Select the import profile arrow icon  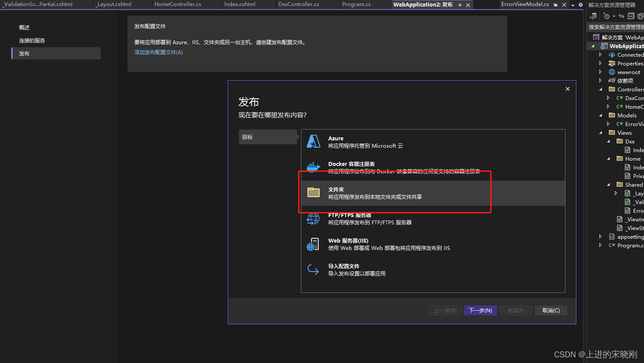tap(313, 269)
